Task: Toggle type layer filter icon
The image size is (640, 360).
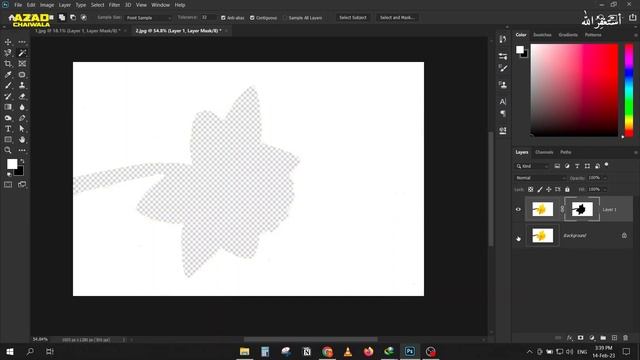Action: tap(577, 166)
